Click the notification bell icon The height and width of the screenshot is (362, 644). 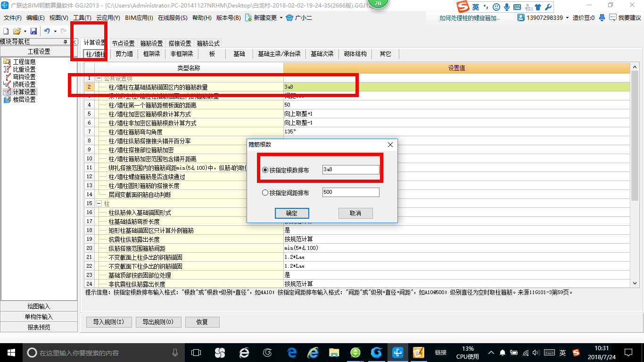point(602,17)
